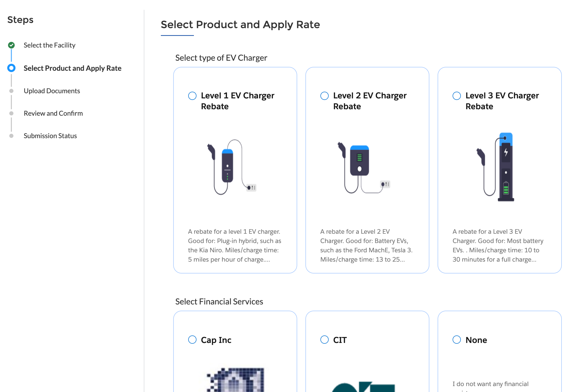
Task: Switch to the Upload Documents step
Action: click(x=52, y=91)
